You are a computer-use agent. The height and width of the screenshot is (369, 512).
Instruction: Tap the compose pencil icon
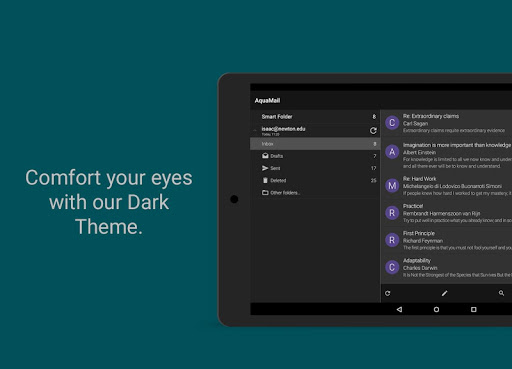(444, 293)
